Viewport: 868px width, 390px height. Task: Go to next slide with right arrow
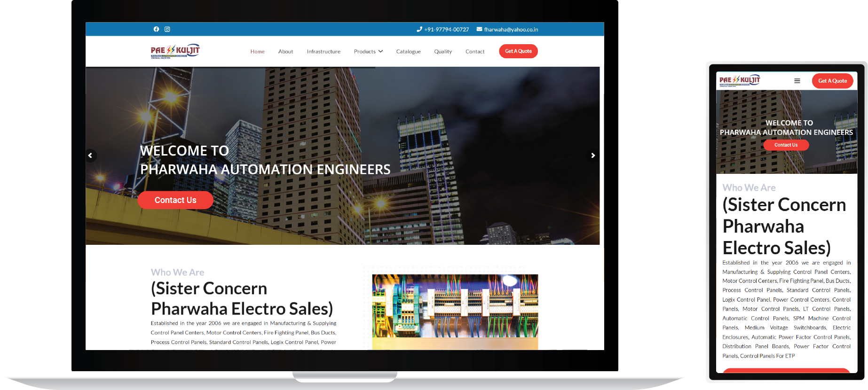593,156
